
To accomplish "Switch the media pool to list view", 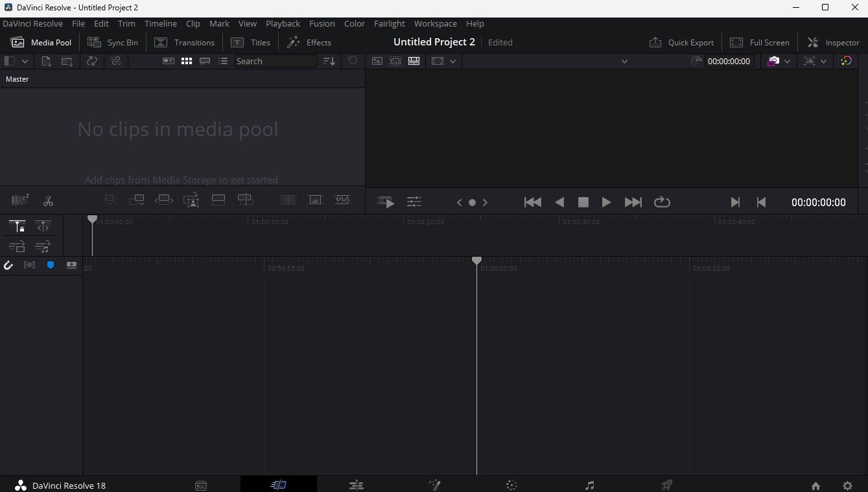I will click(x=223, y=61).
